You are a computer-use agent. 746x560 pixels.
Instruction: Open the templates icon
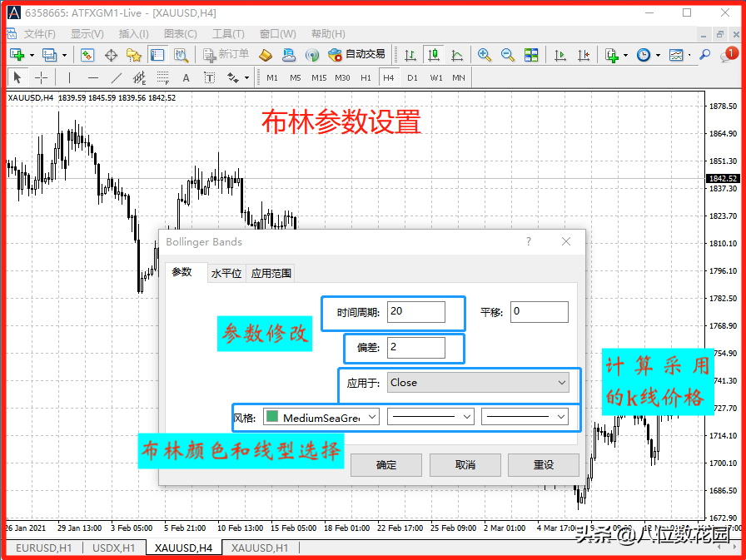(x=676, y=55)
